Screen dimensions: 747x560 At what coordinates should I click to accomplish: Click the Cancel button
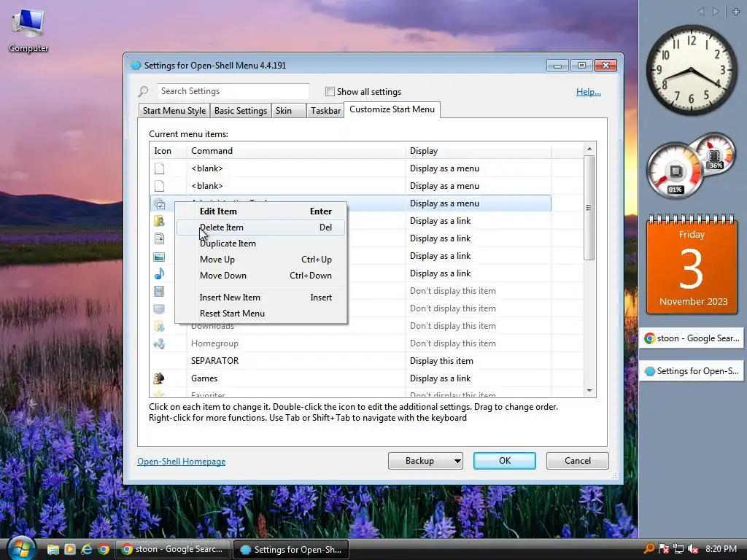578,461
